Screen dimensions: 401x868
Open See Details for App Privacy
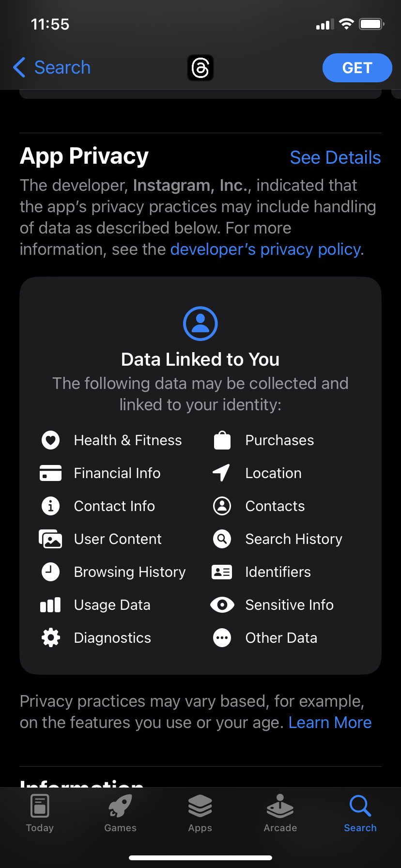click(x=335, y=157)
